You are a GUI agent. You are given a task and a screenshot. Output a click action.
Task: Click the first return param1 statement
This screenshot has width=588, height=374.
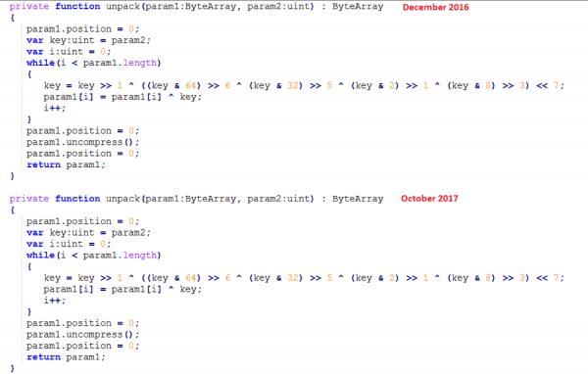click(66, 164)
